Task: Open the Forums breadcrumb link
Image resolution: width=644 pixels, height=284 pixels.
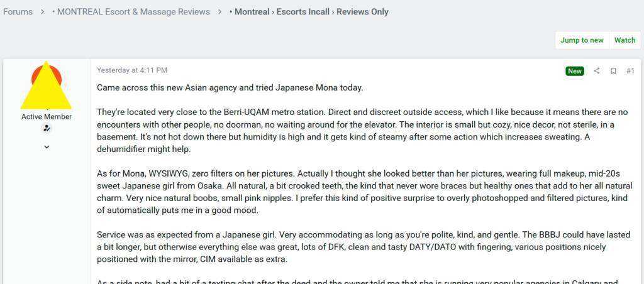Action: pyautogui.click(x=18, y=12)
